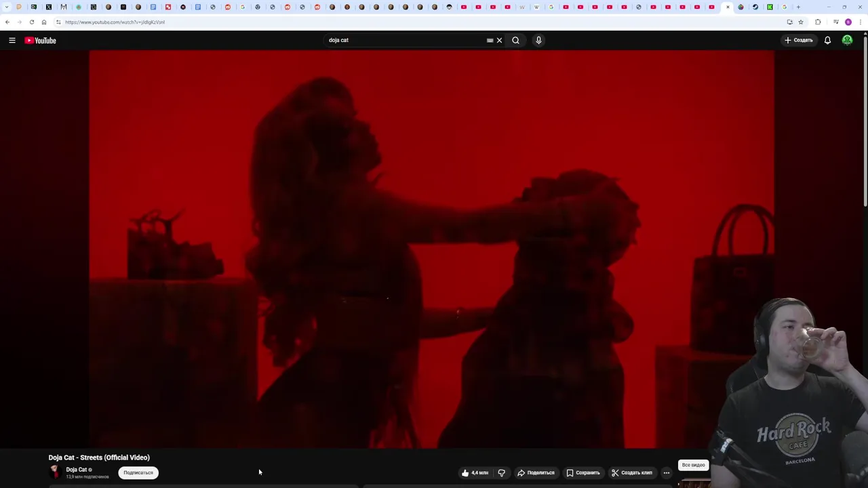Screen dimensions: 868x488
Task: Open the YouTube hamburger guide menu
Action: 12,40
